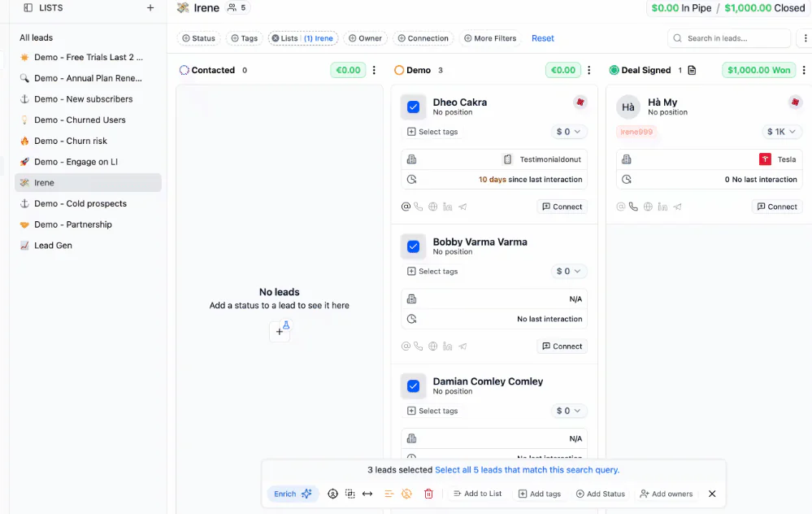Viewport: 812px width, 514px height.
Task: Click the red trash delete icon
Action: 428,494
